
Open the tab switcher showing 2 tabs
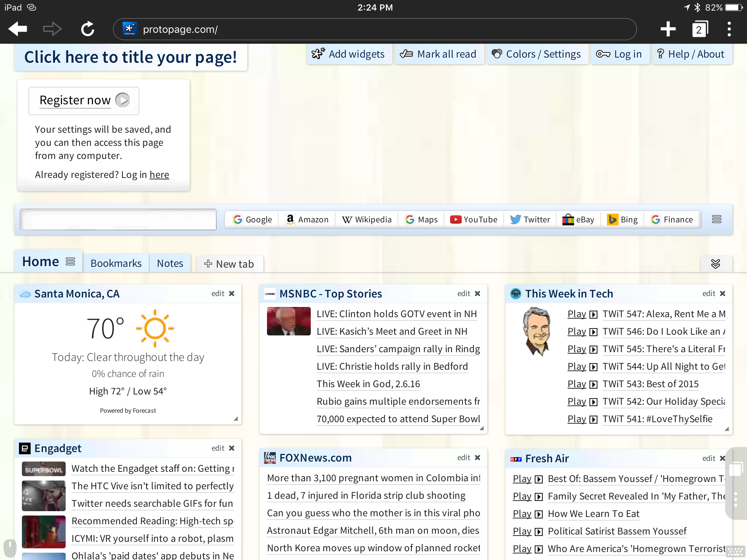coord(699,29)
